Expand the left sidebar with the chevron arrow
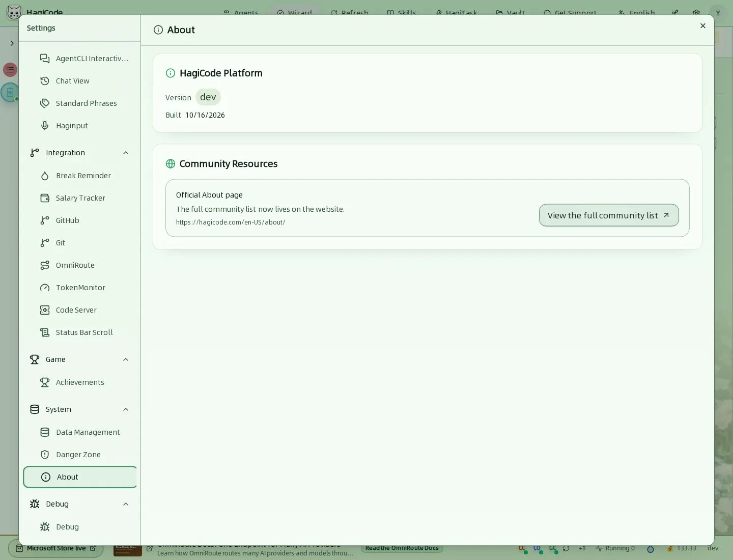This screenshot has width=733, height=560. click(12, 43)
